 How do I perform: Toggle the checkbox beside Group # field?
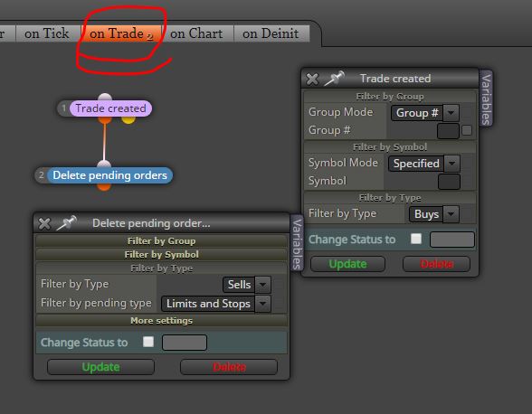coord(467,130)
